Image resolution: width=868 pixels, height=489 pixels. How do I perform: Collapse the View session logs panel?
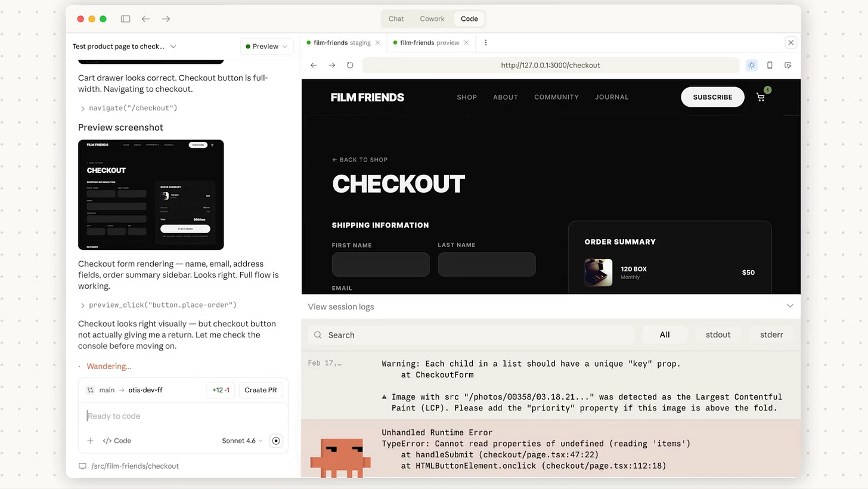click(x=790, y=306)
